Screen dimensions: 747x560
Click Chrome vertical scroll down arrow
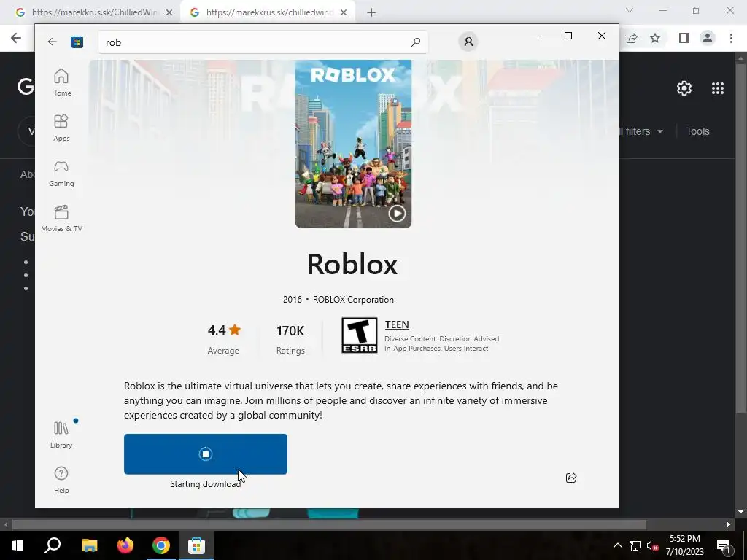(x=740, y=512)
